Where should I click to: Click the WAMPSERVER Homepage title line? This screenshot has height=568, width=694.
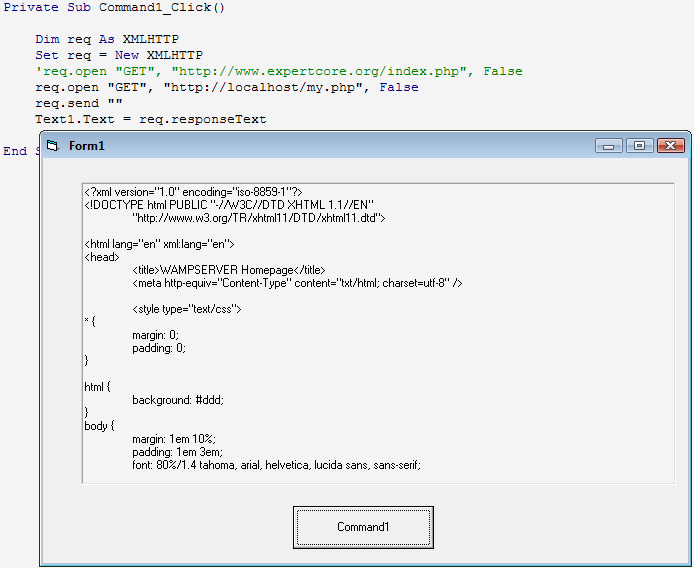pyautogui.click(x=228, y=270)
